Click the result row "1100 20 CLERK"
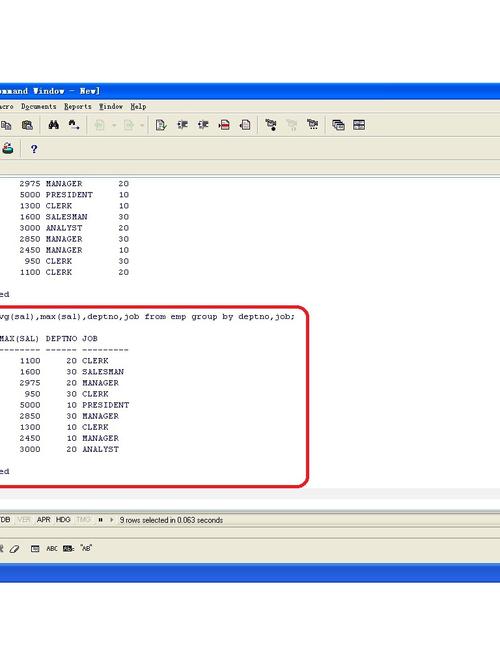Screen dimensions: 500x666 (64, 361)
